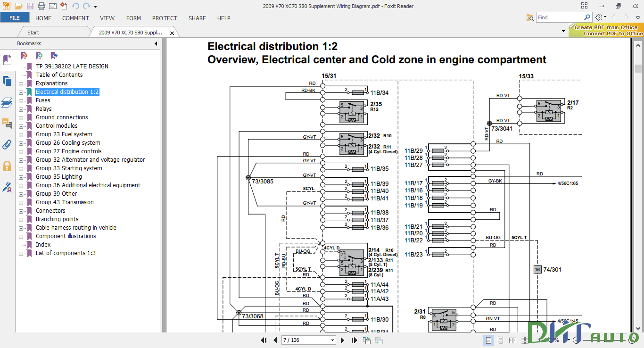Viewport: 644px width, 348px height.
Task: Go to the last page
Action: (x=354, y=340)
